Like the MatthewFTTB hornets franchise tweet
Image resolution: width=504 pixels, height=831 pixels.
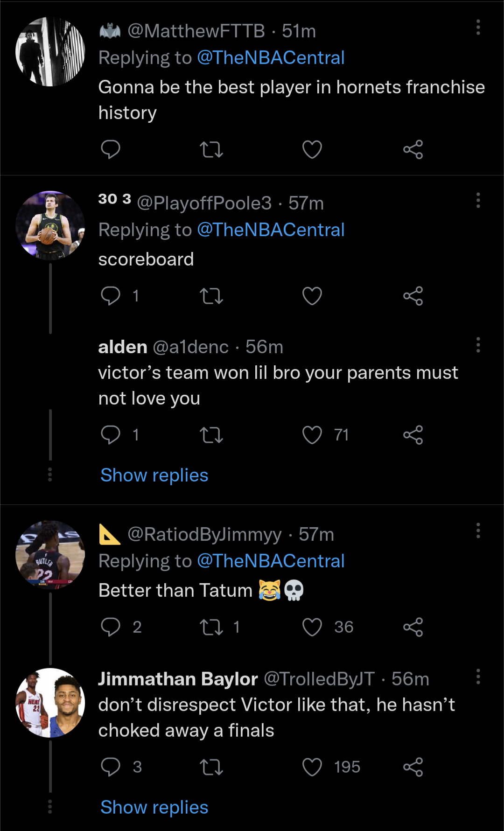point(312,150)
